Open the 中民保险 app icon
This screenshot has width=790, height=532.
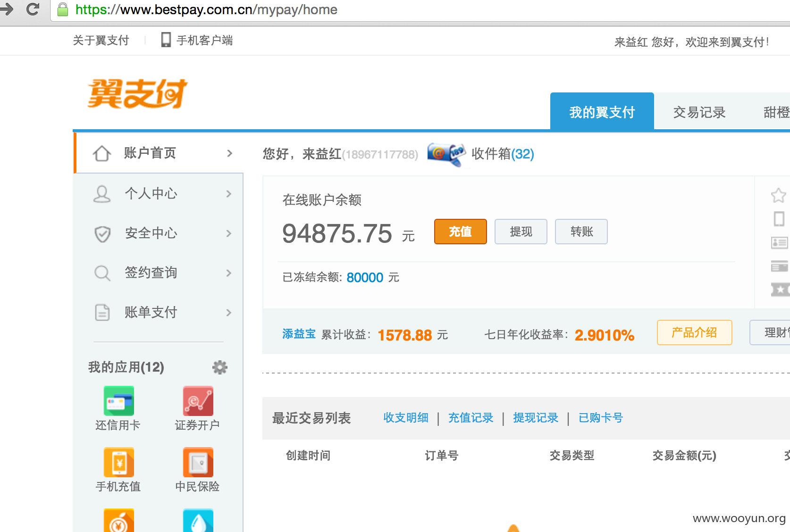(198, 462)
